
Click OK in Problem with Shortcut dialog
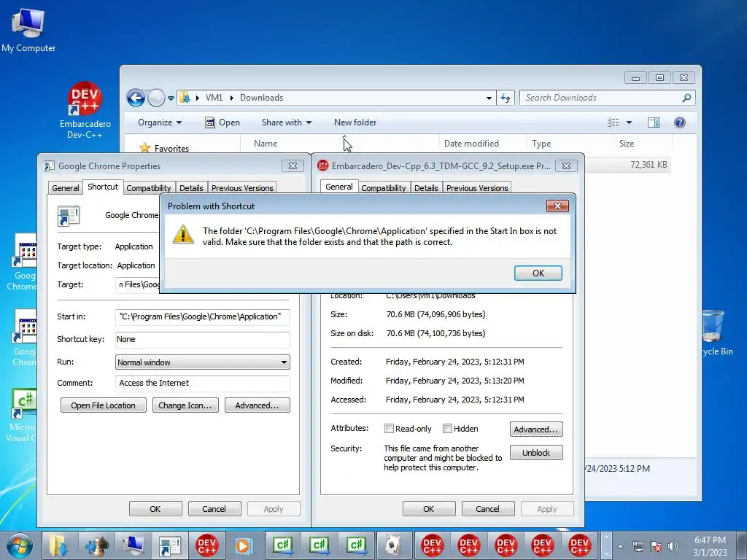tap(538, 273)
